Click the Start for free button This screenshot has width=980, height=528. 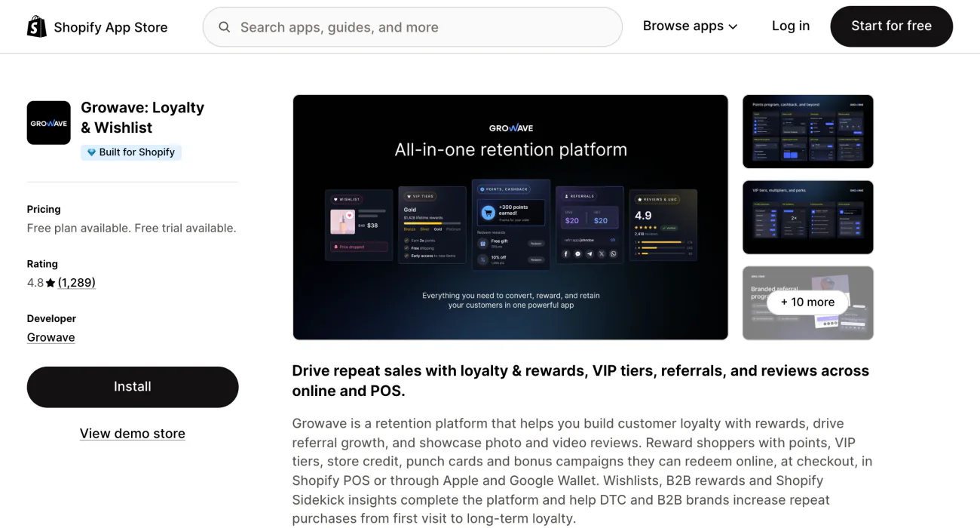pos(891,26)
